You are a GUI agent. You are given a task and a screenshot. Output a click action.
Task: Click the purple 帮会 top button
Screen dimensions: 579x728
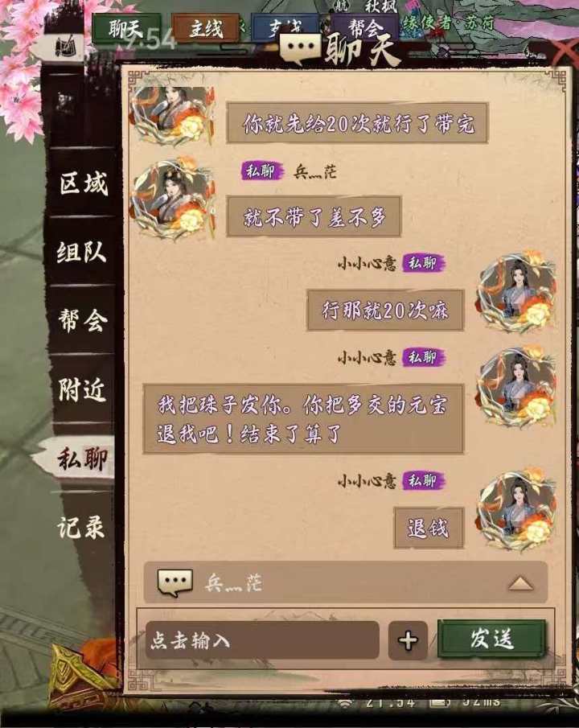click(365, 28)
